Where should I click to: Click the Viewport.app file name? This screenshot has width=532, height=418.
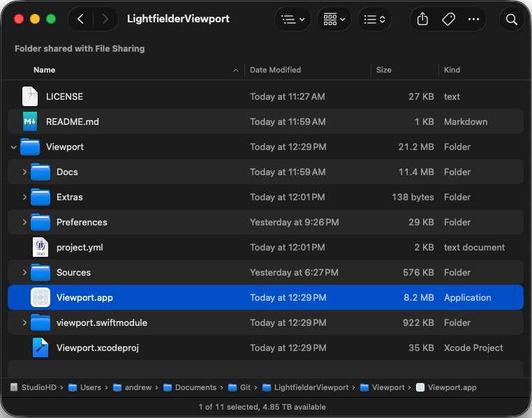pyautogui.click(x=84, y=298)
